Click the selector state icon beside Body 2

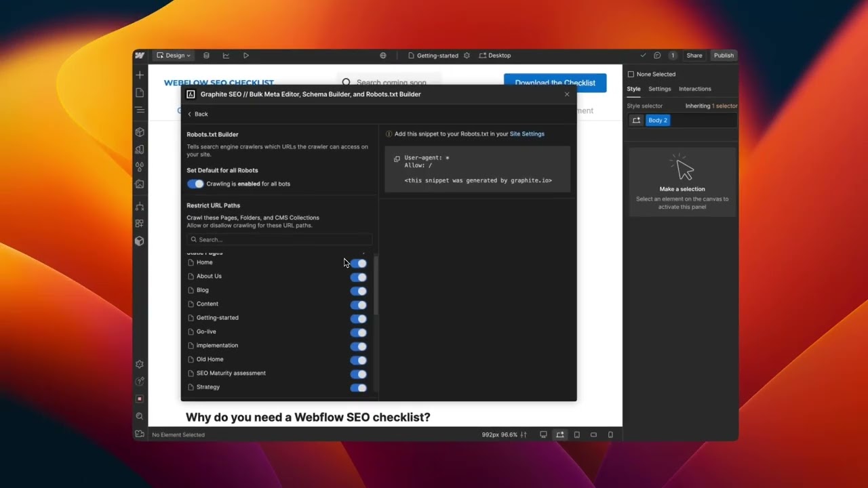click(636, 120)
